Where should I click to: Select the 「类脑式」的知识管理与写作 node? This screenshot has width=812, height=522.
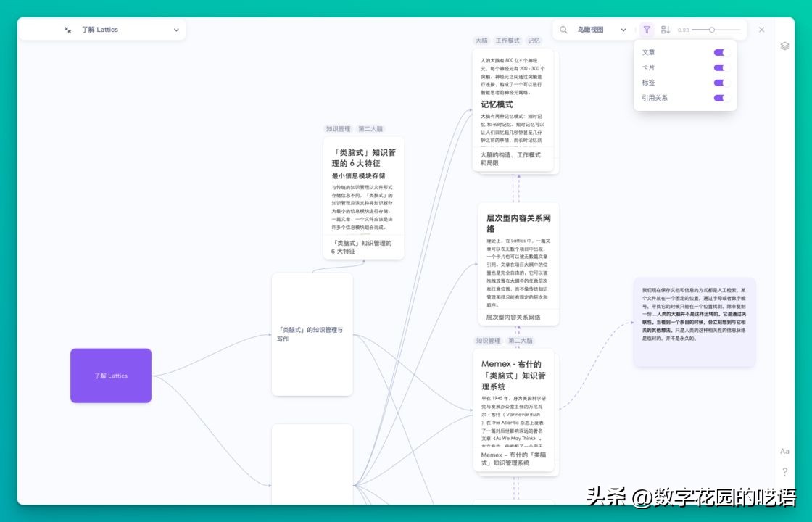pos(312,334)
